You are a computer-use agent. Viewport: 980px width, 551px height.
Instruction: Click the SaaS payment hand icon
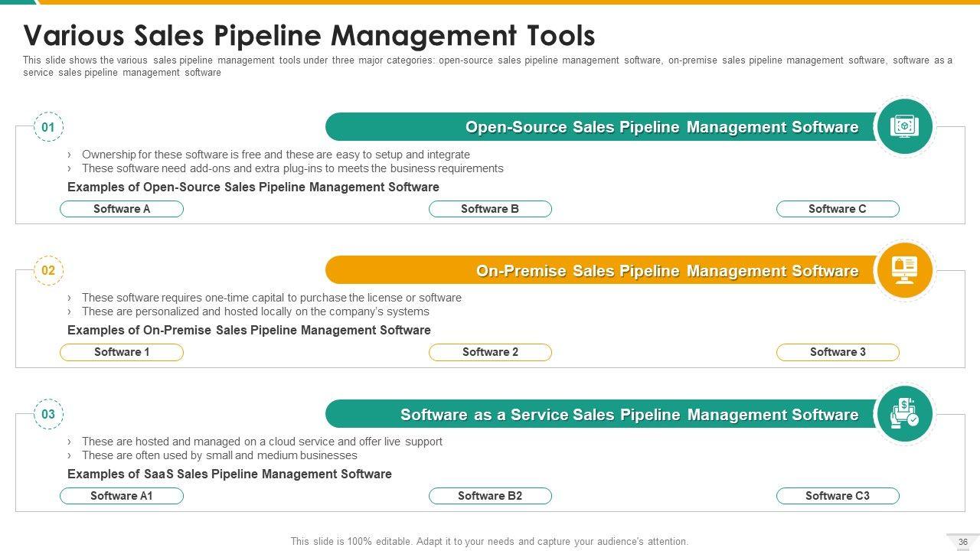click(x=904, y=414)
